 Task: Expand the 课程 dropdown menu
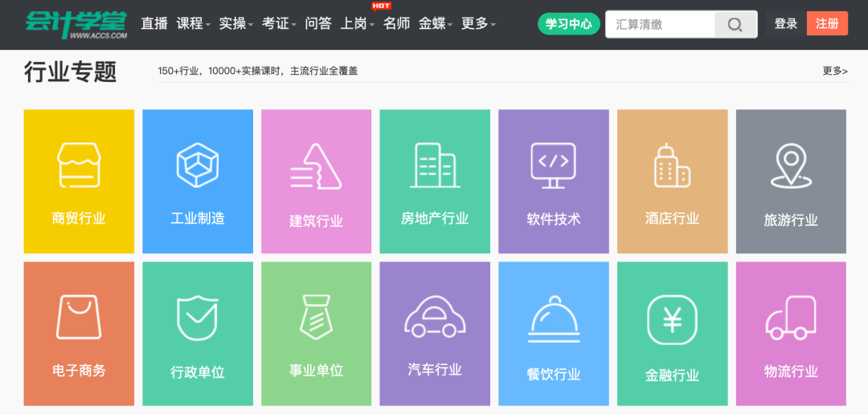(x=193, y=24)
